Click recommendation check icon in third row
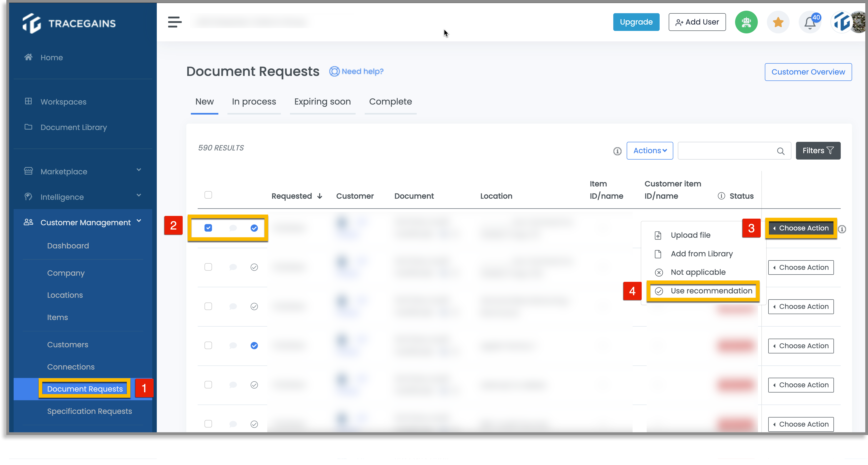 click(x=254, y=306)
